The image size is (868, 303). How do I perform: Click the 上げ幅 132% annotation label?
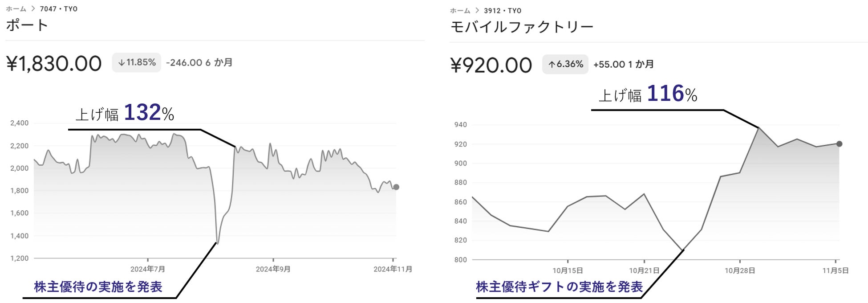point(125,113)
